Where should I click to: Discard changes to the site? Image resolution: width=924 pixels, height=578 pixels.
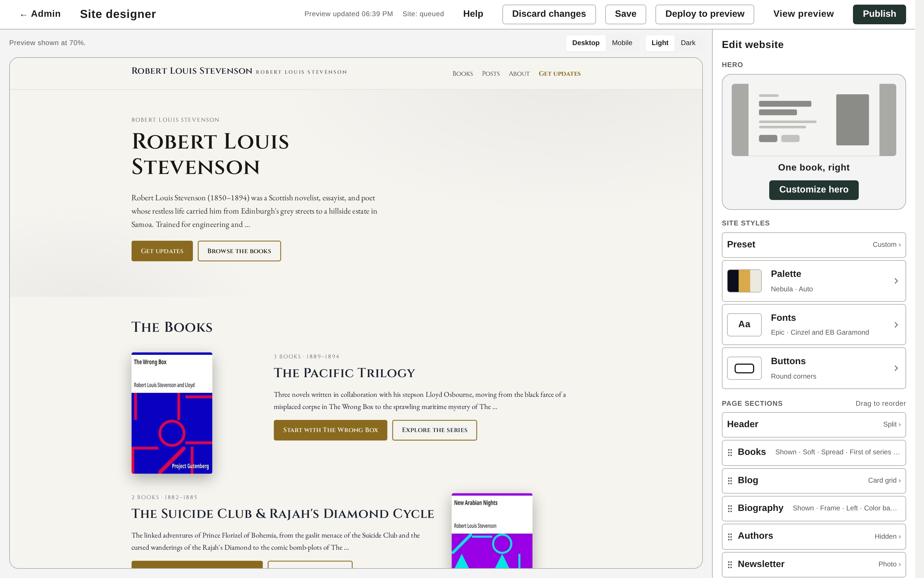(549, 14)
